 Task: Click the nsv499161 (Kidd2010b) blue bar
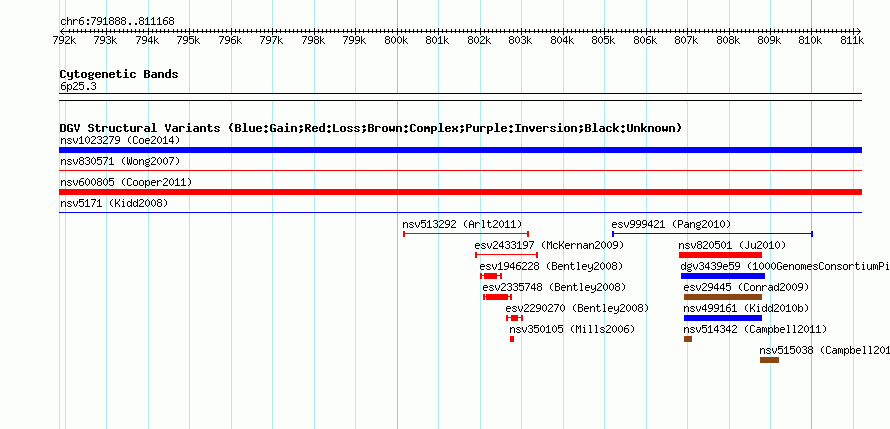[x=723, y=318]
